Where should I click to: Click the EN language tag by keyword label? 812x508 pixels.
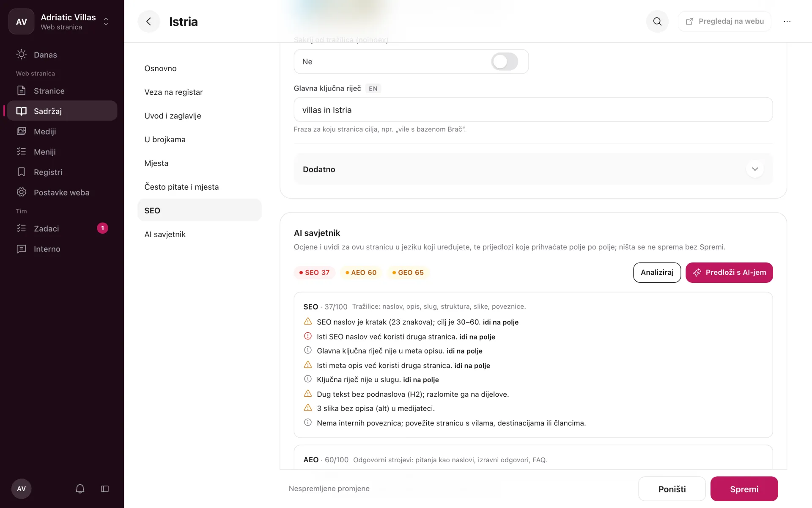(373, 88)
